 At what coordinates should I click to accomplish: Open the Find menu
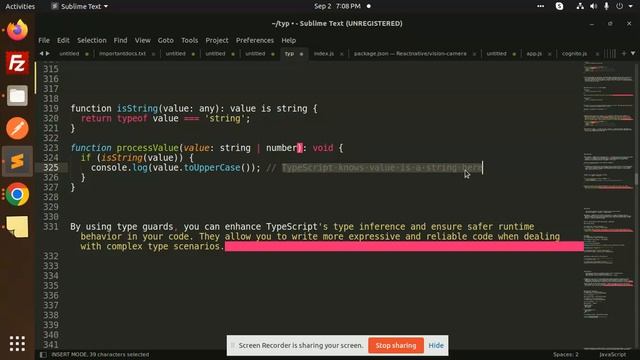point(120,40)
